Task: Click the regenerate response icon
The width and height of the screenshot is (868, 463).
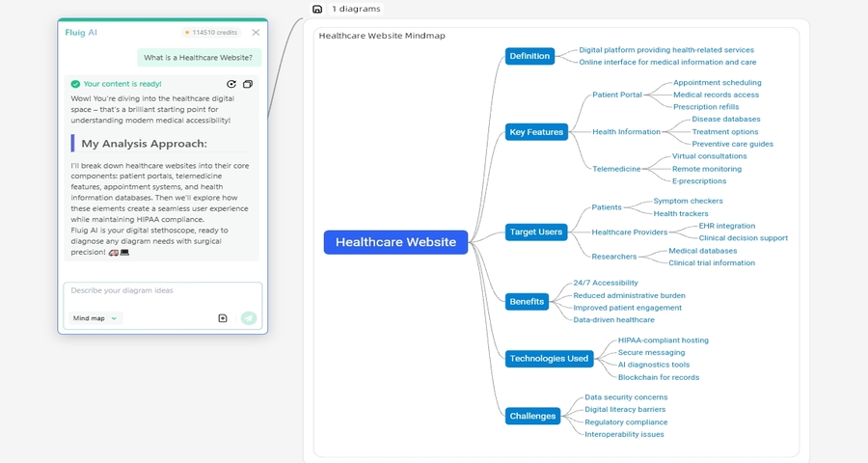Action: (x=231, y=84)
